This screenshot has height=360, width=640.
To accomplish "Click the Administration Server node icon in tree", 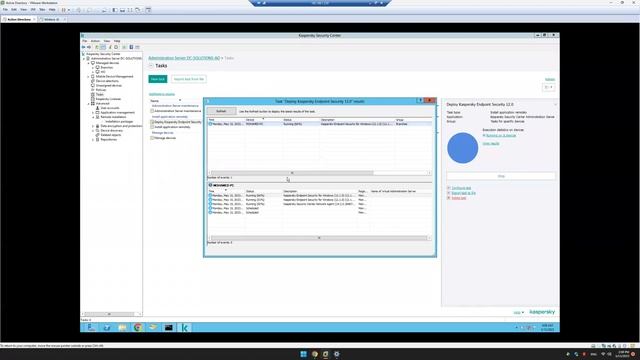I will (x=88, y=58).
